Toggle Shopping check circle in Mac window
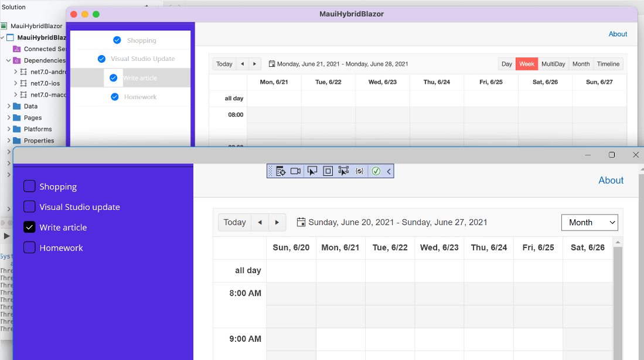644x360 pixels. pos(117,40)
